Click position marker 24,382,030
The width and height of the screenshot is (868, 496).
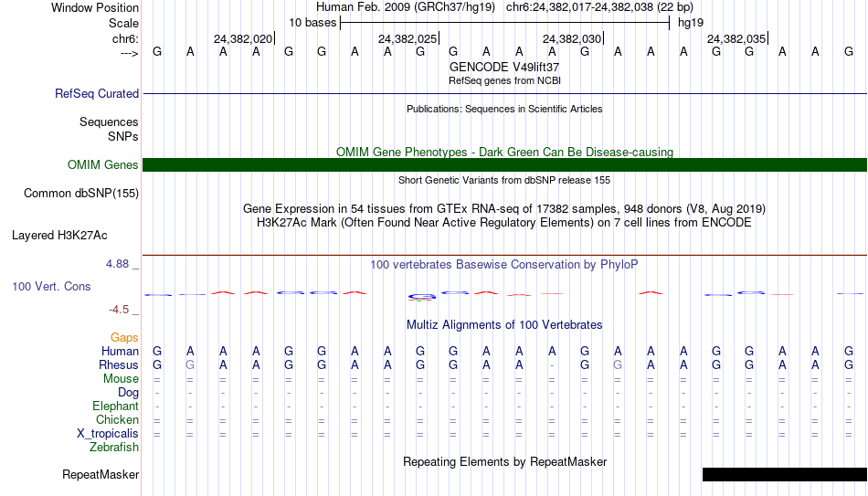573,38
